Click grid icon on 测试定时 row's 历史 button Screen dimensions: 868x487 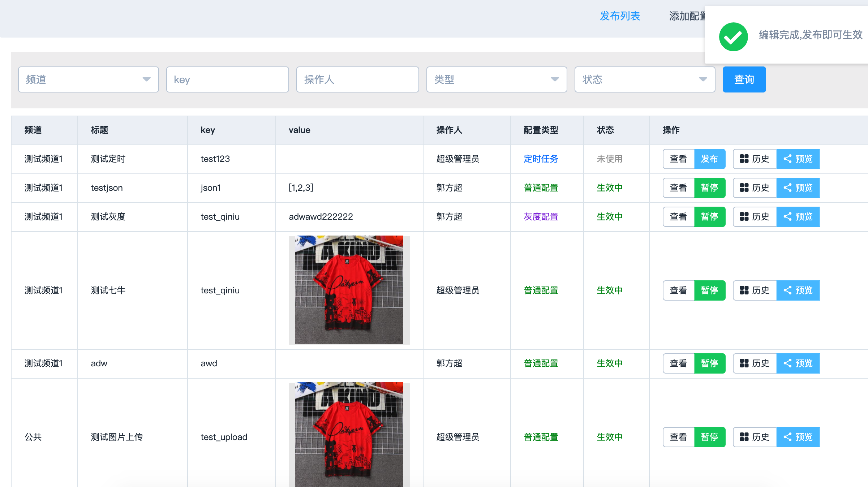click(x=744, y=159)
